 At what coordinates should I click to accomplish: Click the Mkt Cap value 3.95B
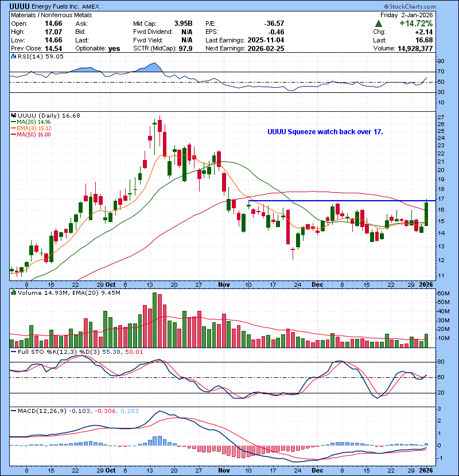click(x=183, y=24)
